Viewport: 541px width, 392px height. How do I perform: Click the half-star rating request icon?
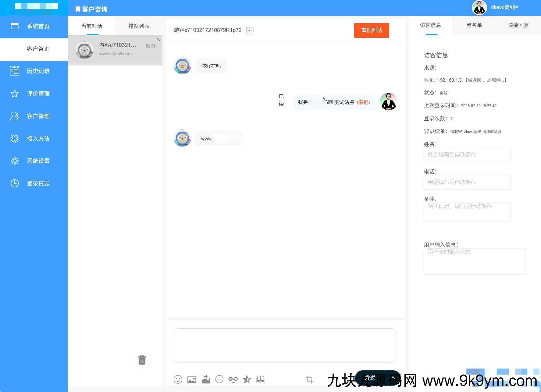pyautogui.click(x=247, y=379)
